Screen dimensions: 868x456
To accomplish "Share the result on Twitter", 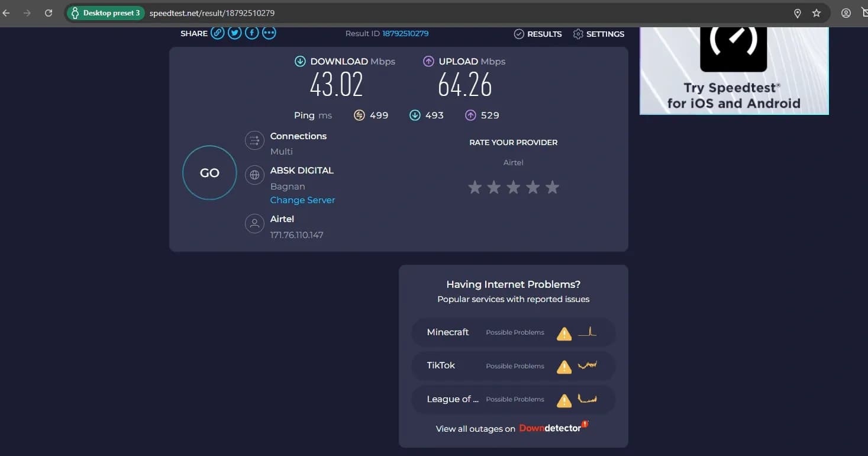I will point(234,33).
